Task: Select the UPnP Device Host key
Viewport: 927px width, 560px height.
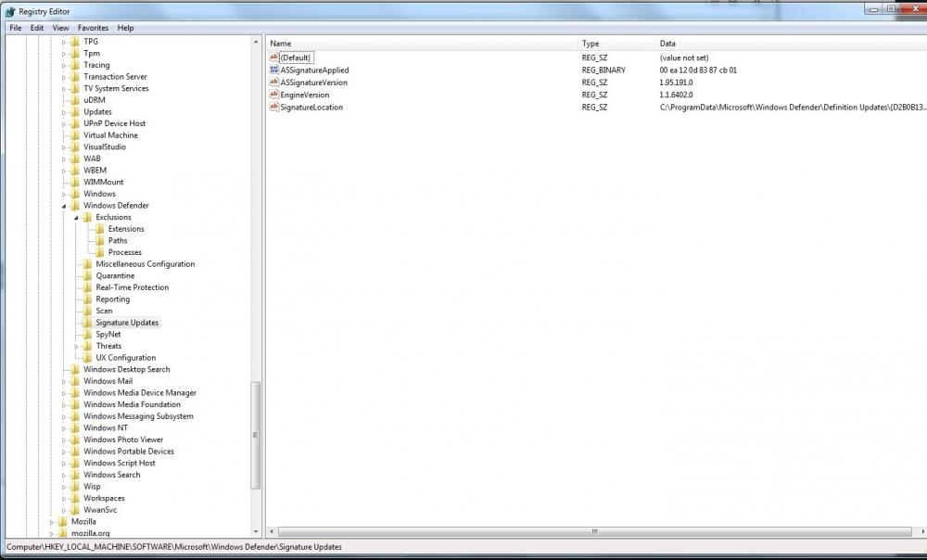Action: pos(114,123)
